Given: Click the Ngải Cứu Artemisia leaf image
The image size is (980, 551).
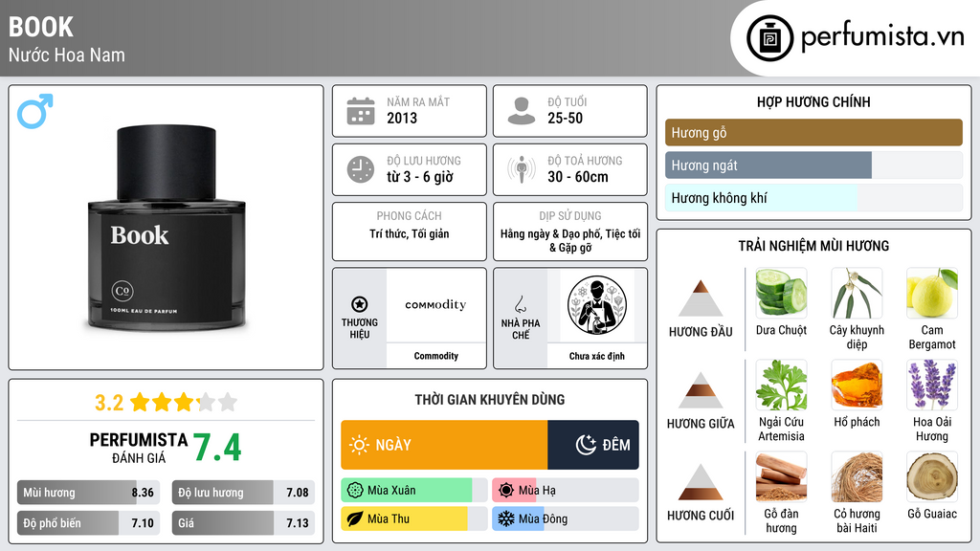Looking at the screenshot, I should click(x=781, y=385).
